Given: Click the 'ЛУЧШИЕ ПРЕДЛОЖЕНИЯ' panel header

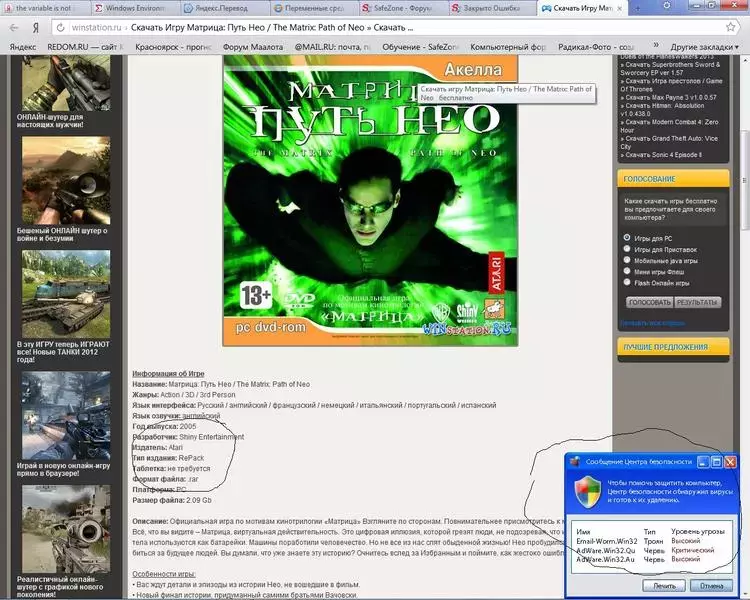Looking at the screenshot, I should [673, 347].
